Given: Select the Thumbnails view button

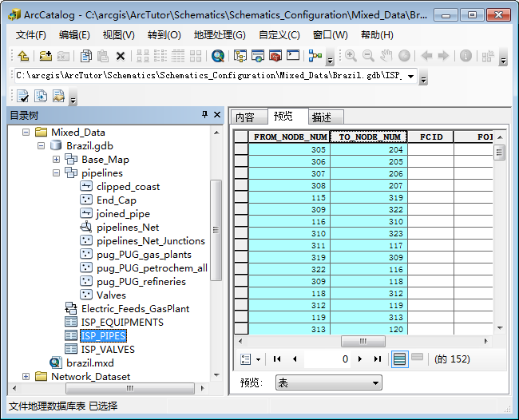Looking at the screenshot, I should (x=196, y=56).
